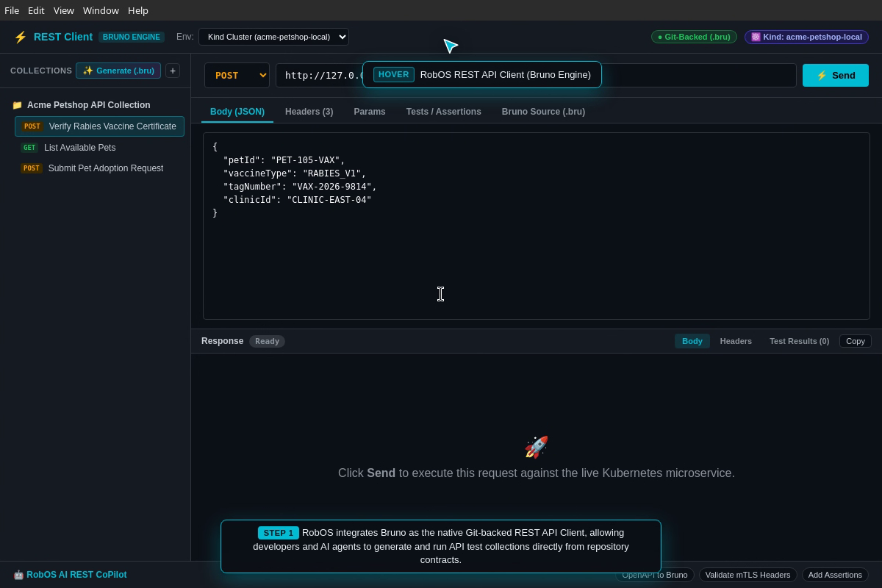Click Validate mTLS Headers suggestion
Screen dimensions: 882x588
tap(747, 575)
